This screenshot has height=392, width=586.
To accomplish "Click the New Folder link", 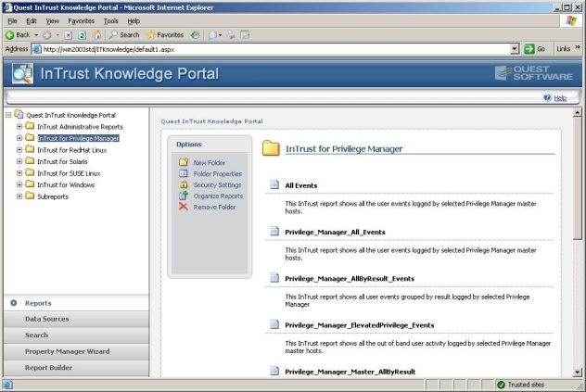I will pos(210,162).
